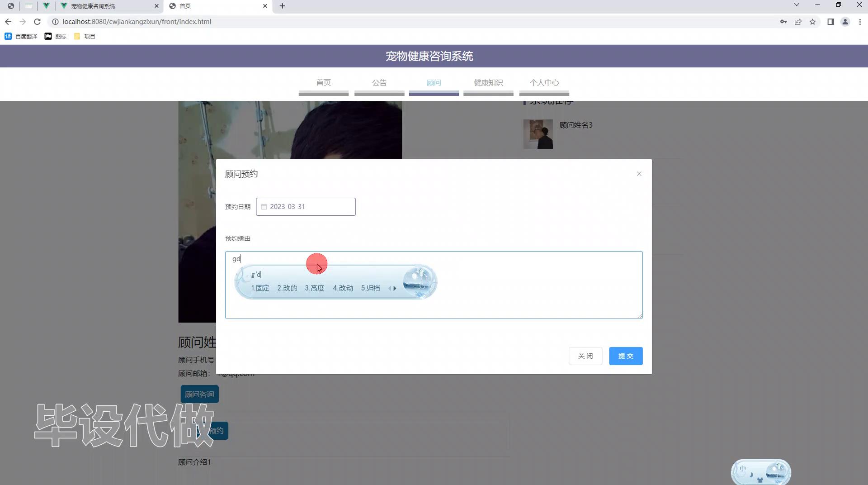The width and height of the screenshot is (868, 485).
Task: Open saved passwords key icon
Action: coord(783,22)
